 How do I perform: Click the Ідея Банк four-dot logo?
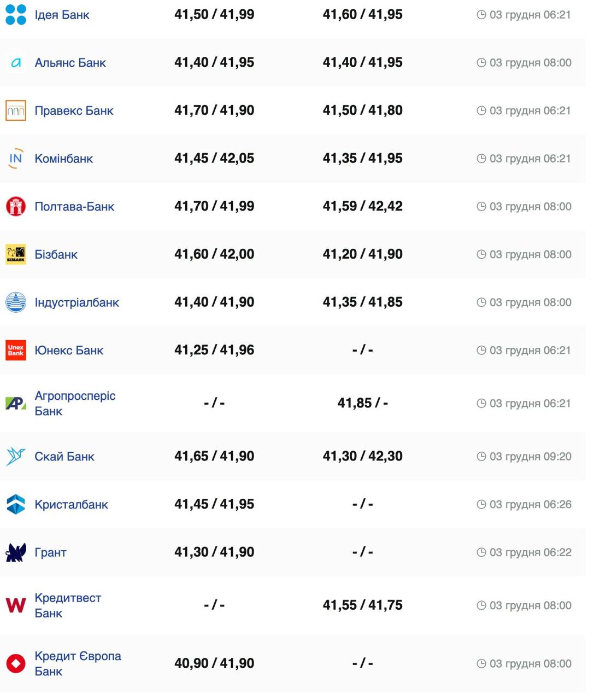[x=16, y=15]
